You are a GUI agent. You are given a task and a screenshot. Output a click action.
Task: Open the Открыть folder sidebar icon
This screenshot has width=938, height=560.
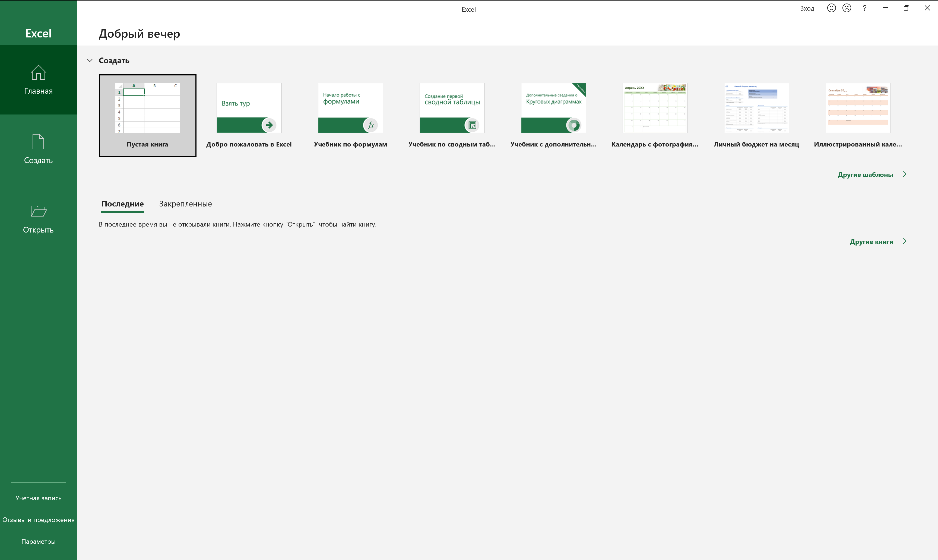pyautogui.click(x=38, y=211)
